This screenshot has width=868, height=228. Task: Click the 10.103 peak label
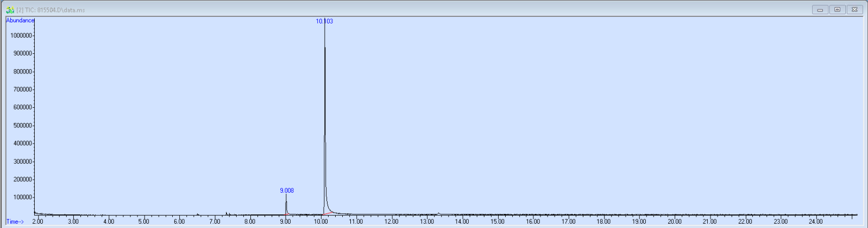coord(324,21)
